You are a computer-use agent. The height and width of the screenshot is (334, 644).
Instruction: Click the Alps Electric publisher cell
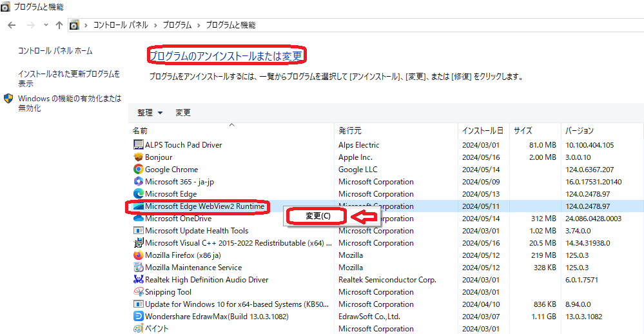coord(358,144)
